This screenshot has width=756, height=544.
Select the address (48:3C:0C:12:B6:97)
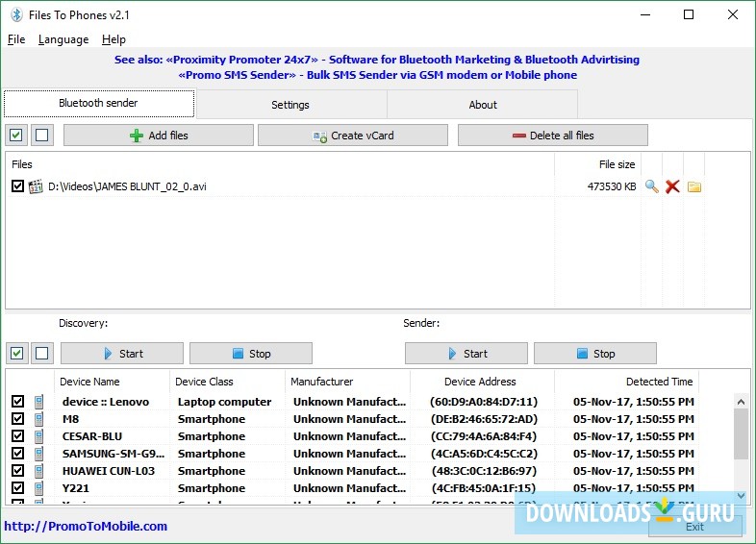pyautogui.click(x=484, y=471)
